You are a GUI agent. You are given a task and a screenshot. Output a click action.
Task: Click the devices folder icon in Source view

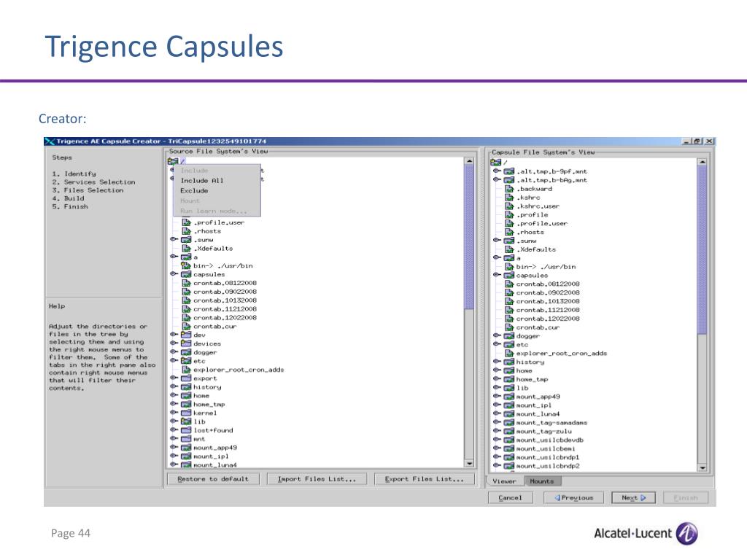pos(186,343)
